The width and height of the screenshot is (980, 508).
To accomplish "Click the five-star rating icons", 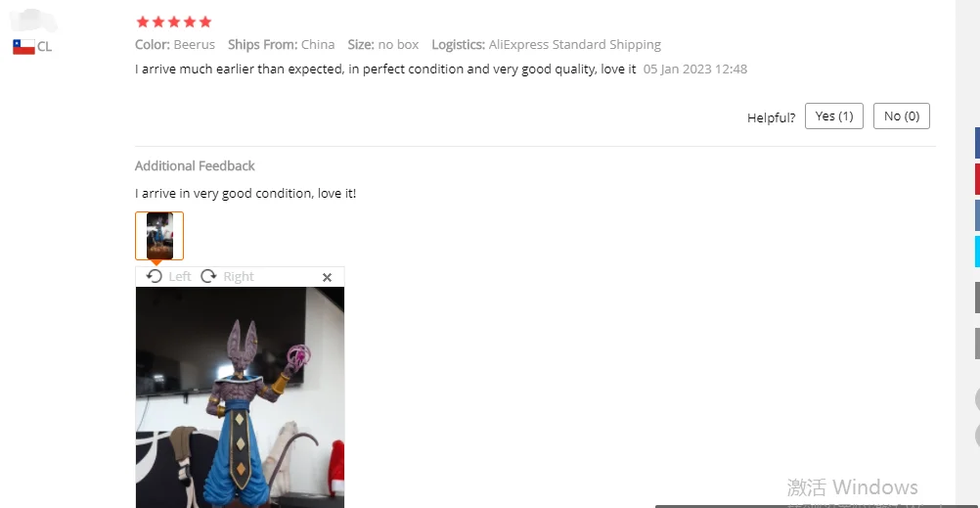I will pos(174,22).
